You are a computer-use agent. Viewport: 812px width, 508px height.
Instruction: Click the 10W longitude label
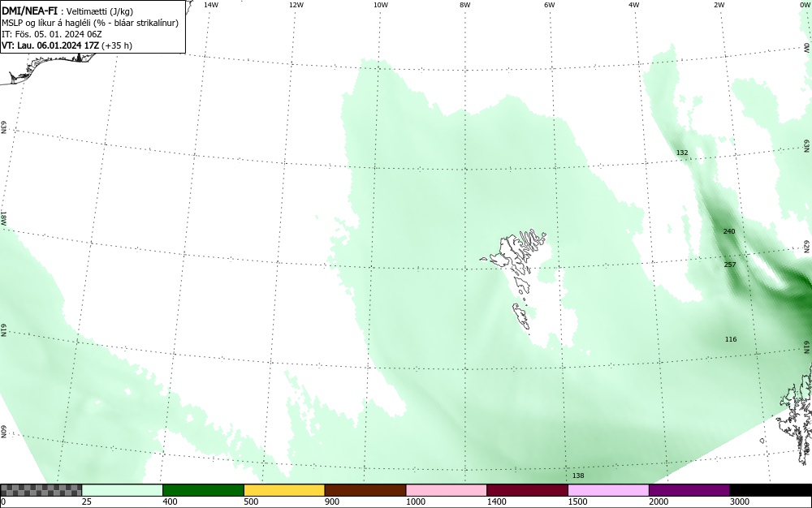click(381, 5)
